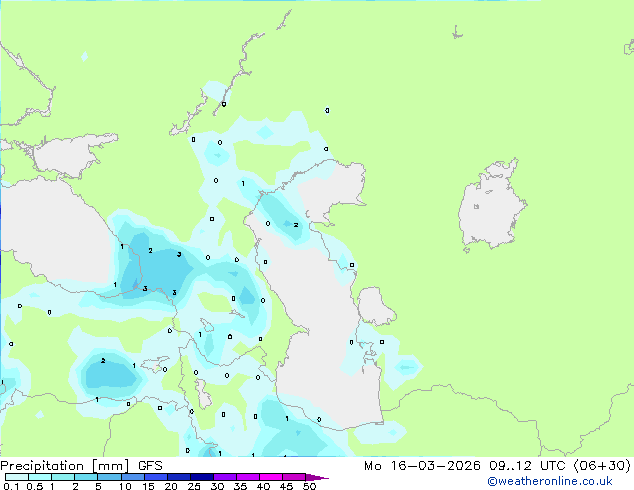Click the legend swatch between 20 and 25

pyautogui.click(x=179, y=477)
